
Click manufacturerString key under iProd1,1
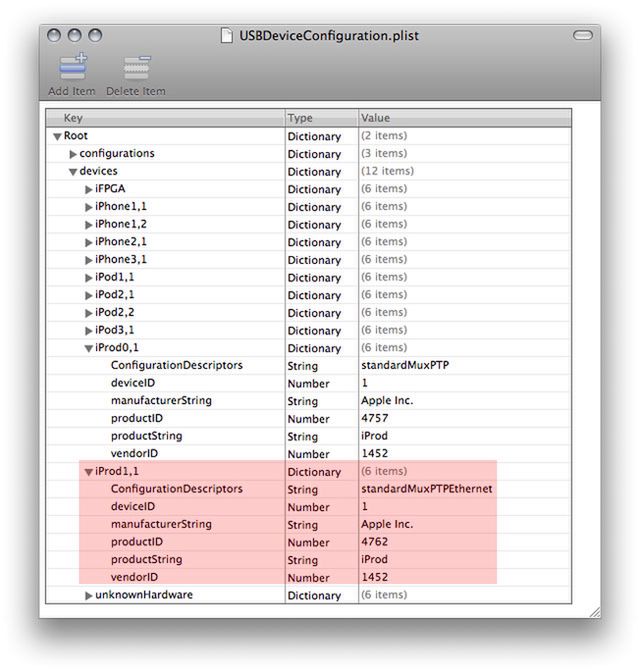[x=161, y=524]
